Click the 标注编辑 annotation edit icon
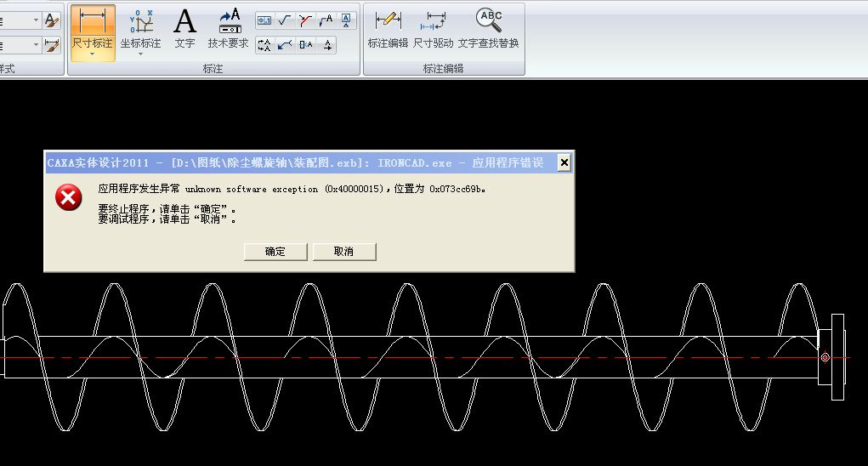Screen dimensions: 868x466 tap(388, 26)
